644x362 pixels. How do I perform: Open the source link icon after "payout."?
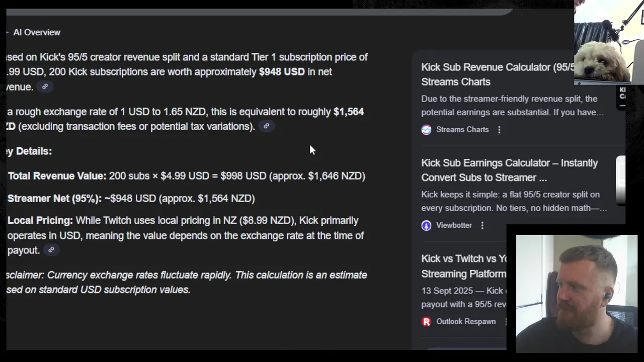tap(51, 250)
